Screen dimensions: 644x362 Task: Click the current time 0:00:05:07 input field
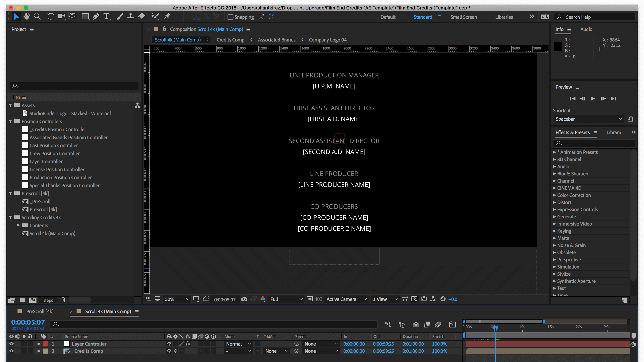point(27,322)
